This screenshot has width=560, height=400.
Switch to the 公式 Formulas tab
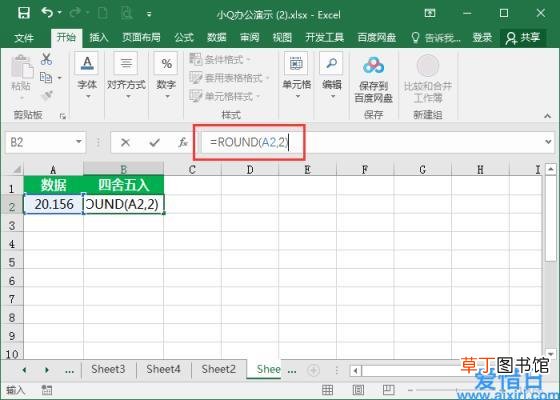pyautogui.click(x=184, y=38)
